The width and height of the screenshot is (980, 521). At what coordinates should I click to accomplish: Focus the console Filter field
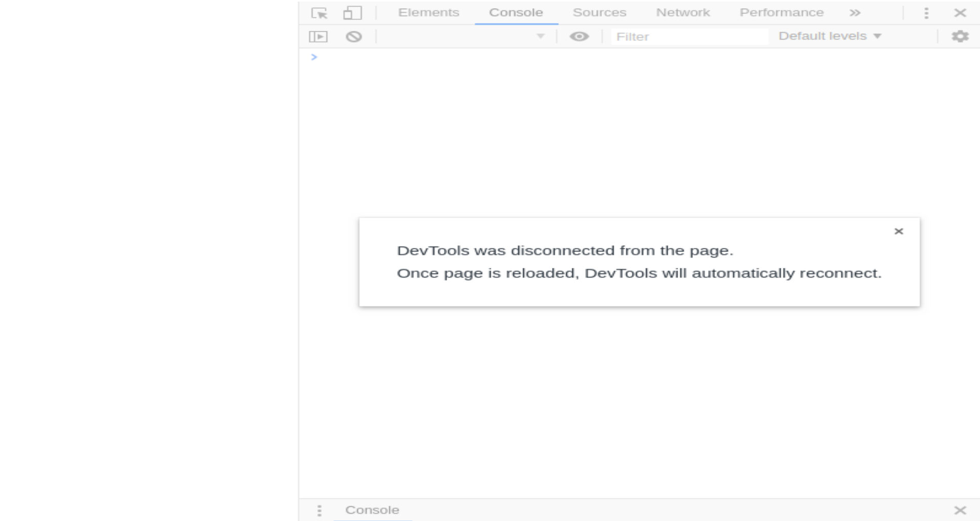pyautogui.click(x=690, y=36)
